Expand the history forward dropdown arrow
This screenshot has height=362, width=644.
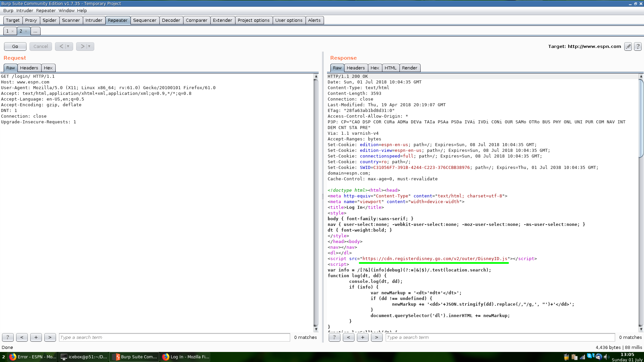click(89, 47)
